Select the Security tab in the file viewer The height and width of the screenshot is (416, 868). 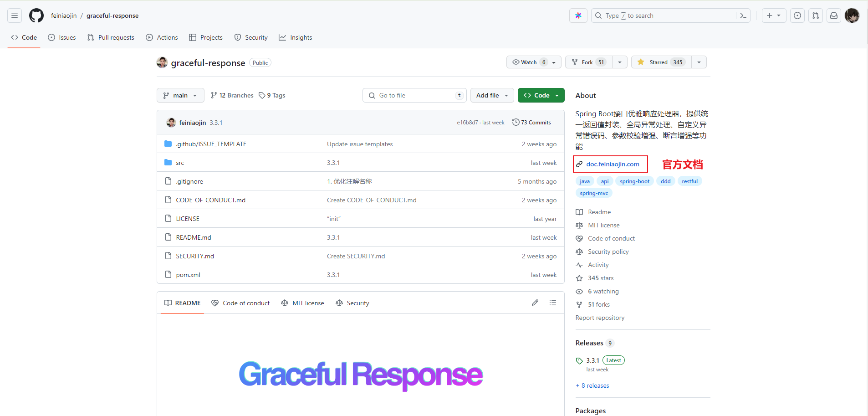click(x=352, y=303)
